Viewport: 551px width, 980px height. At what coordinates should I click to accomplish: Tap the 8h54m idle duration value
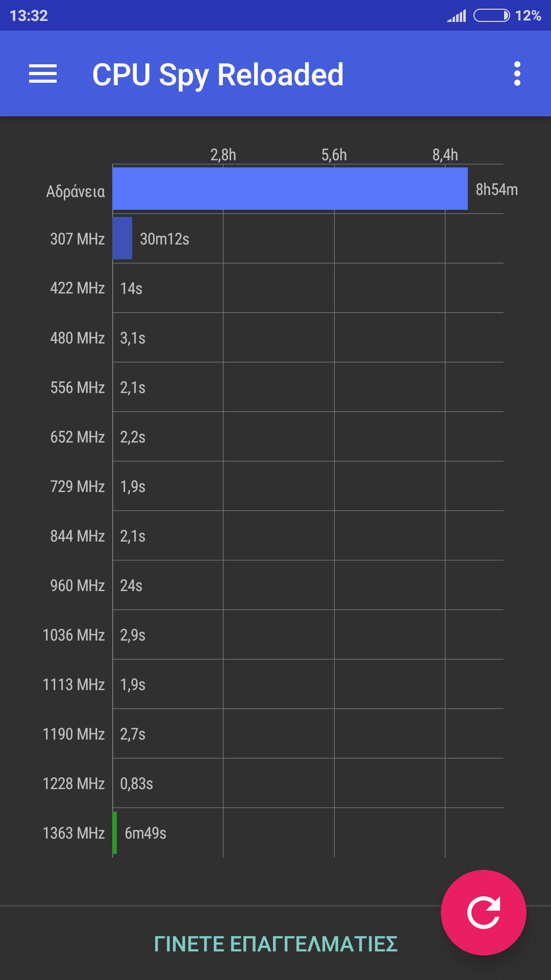point(496,189)
